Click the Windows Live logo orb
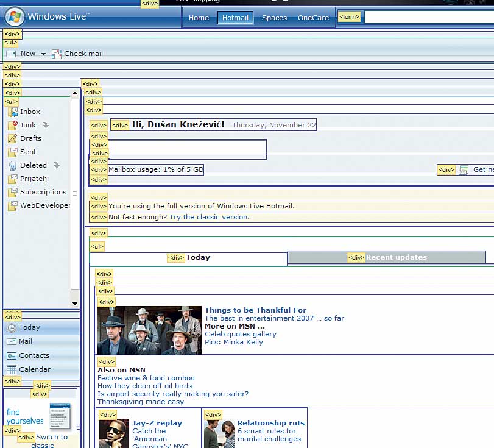The width and height of the screenshot is (494, 448). click(15, 16)
